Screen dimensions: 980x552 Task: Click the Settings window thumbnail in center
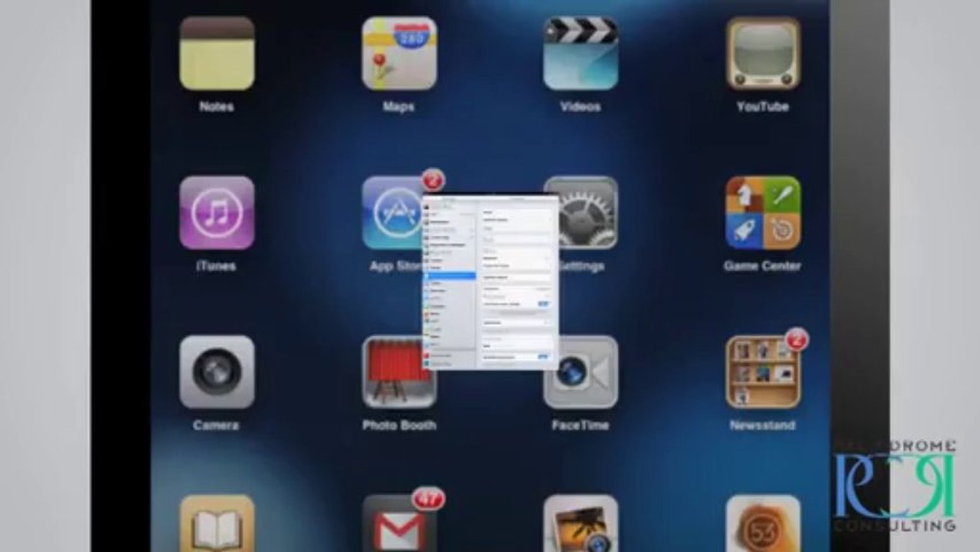pyautogui.click(x=490, y=281)
